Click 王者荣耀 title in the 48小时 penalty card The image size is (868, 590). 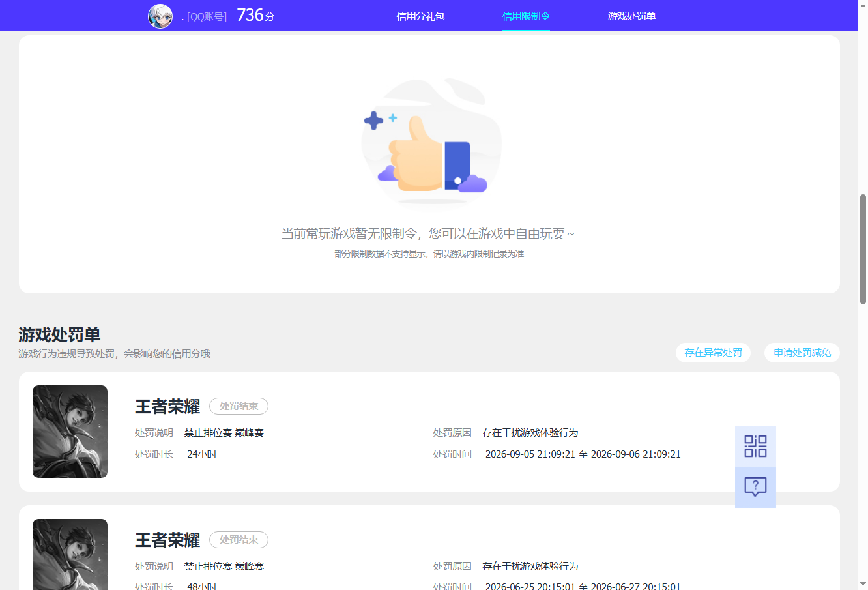167,540
